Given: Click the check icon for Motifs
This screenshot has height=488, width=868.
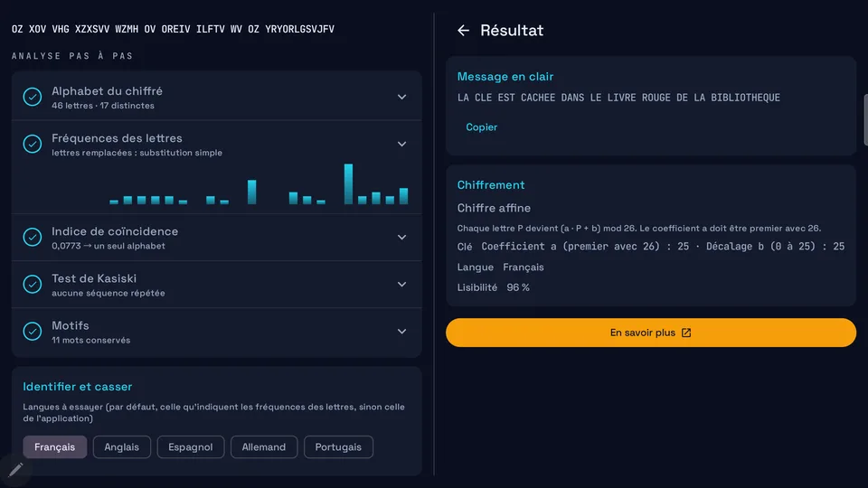Looking at the screenshot, I should (x=33, y=331).
